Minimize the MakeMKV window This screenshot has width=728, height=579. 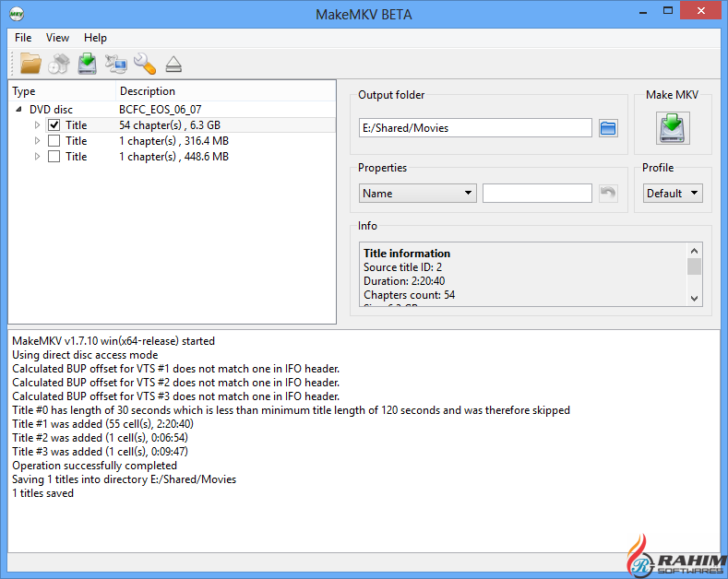pos(643,12)
